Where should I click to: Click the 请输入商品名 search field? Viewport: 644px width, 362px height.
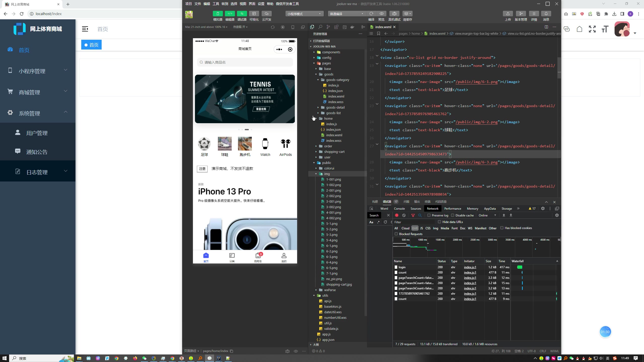click(245, 62)
